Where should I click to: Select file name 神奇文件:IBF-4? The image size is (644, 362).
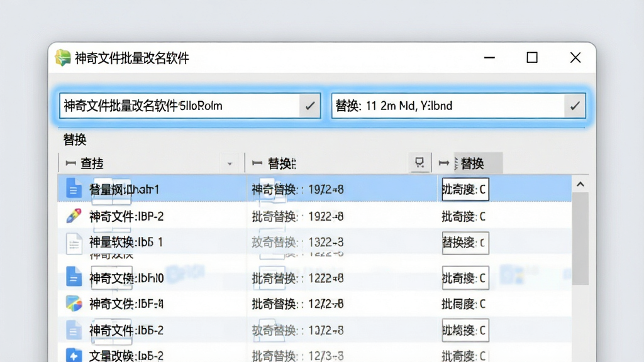point(126,304)
